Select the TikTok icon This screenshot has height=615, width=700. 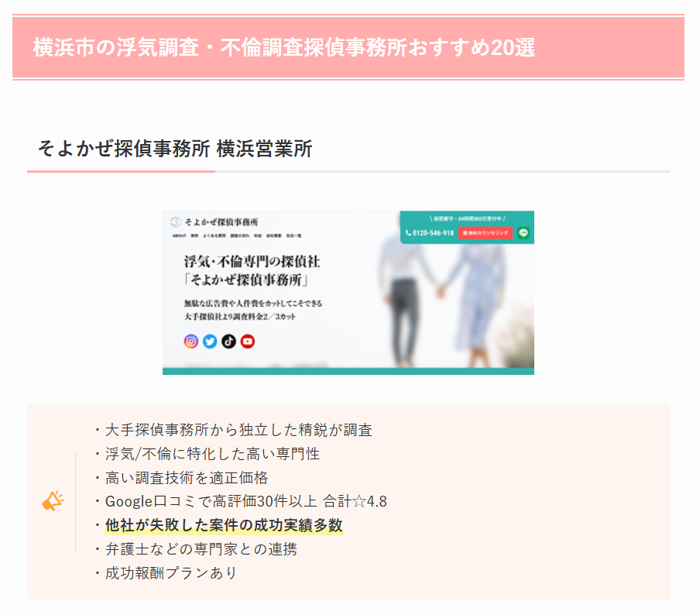[228, 342]
